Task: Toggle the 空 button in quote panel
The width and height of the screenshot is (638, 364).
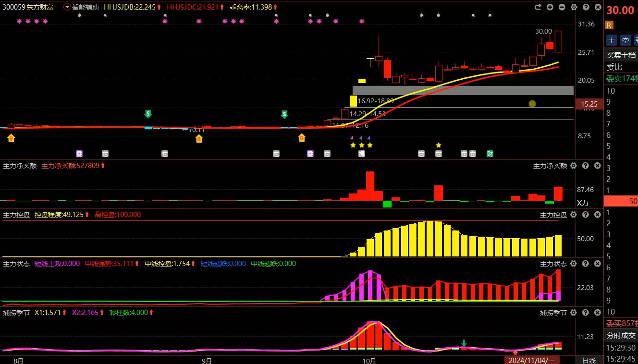Action: pyautogui.click(x=625, y=40)
